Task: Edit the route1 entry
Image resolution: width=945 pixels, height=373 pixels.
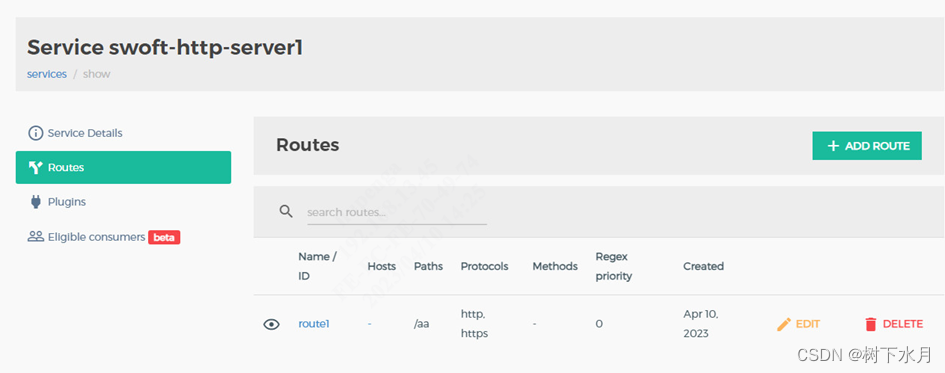Action: tap(799, 324)
